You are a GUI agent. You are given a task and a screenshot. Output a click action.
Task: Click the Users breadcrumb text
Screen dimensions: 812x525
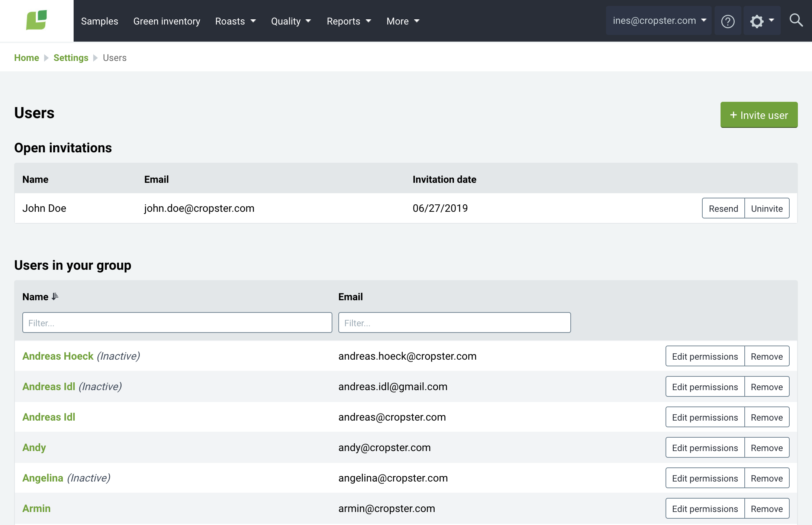[x=115, y=58]
